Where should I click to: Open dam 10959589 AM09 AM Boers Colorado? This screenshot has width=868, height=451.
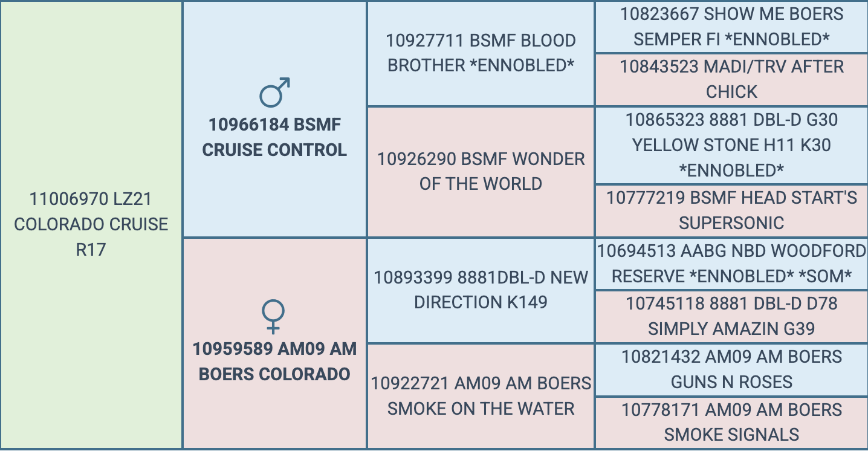pyautogui.click(x=274, y=362)
